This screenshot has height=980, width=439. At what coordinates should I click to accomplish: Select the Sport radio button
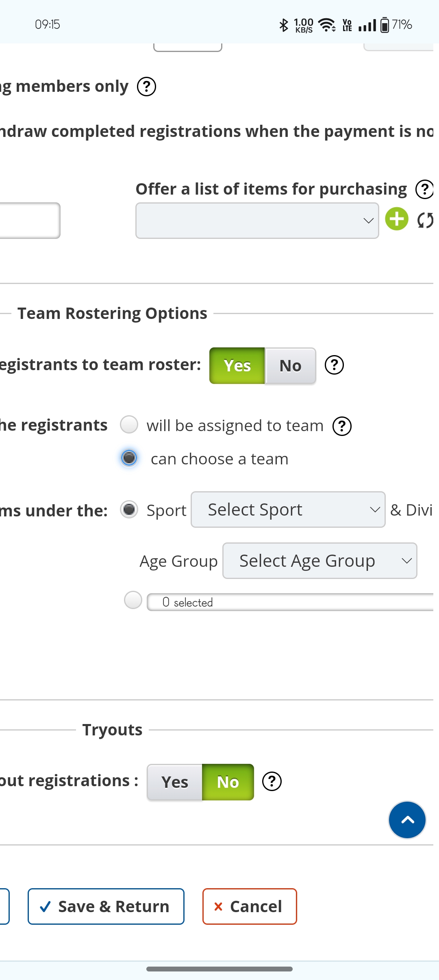pos(129,509)
